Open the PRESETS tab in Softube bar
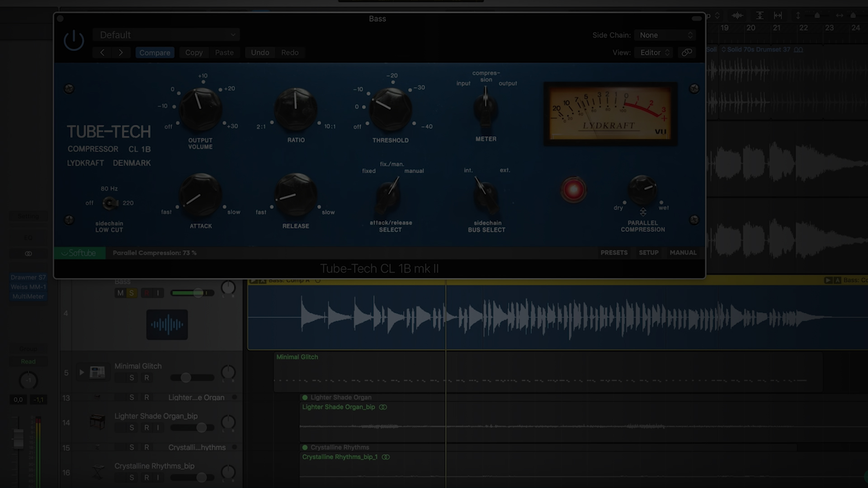 (613, 253)
